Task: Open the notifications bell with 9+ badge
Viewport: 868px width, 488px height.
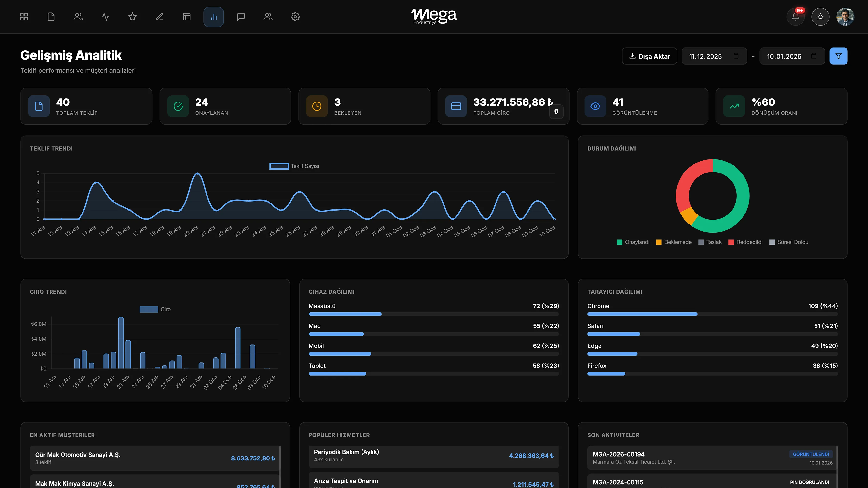Action: coord(796,17)
